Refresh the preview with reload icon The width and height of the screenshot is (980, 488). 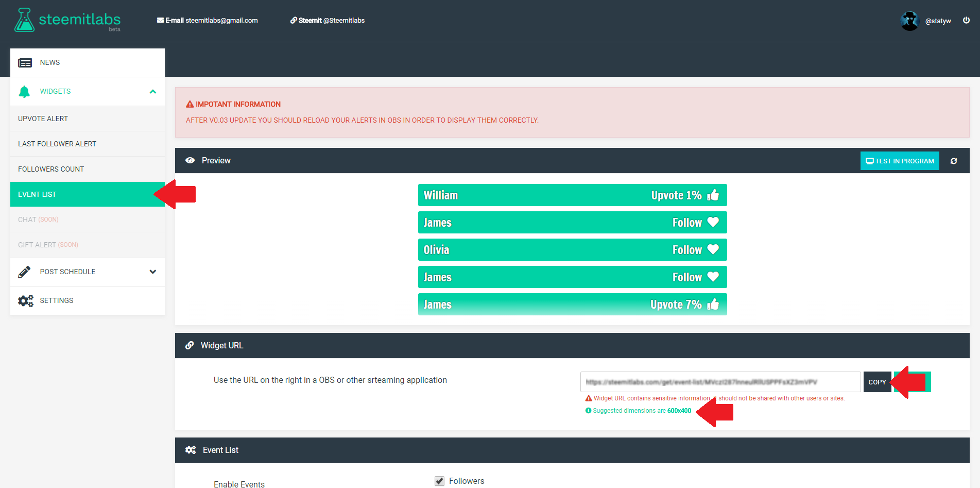point(954,161)
